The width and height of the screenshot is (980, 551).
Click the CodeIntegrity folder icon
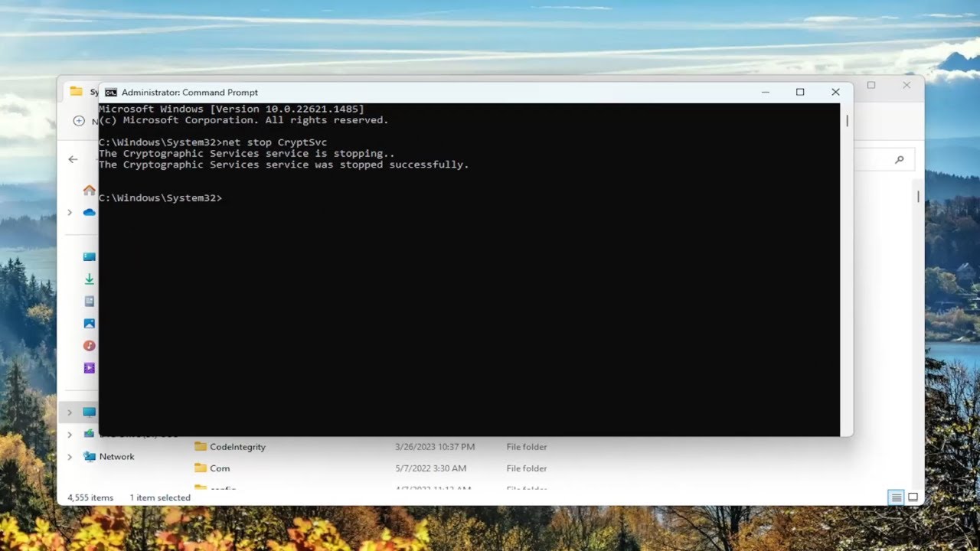[201, 446]
